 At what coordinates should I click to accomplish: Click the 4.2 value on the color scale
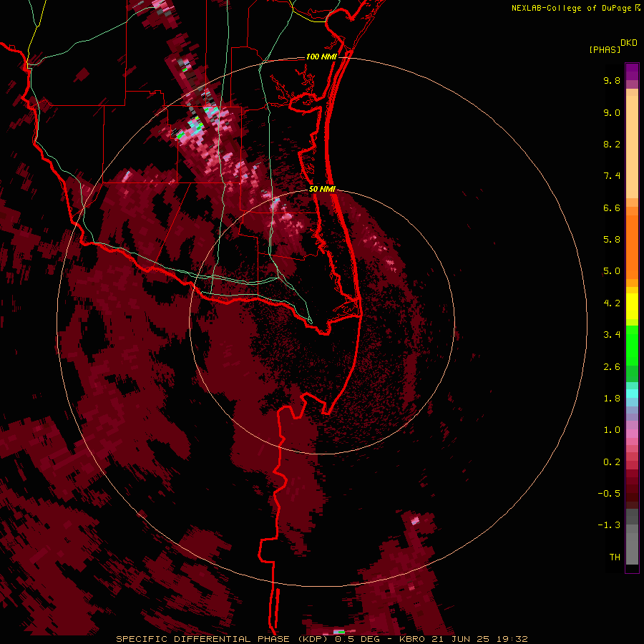pyautogui.click(x=612, y=303)
